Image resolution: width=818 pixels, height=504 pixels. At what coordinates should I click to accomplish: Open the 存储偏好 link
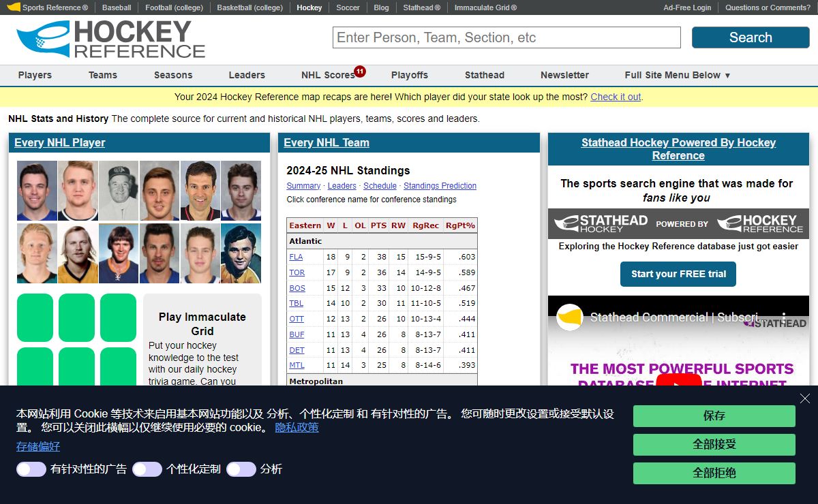point(38,447)
